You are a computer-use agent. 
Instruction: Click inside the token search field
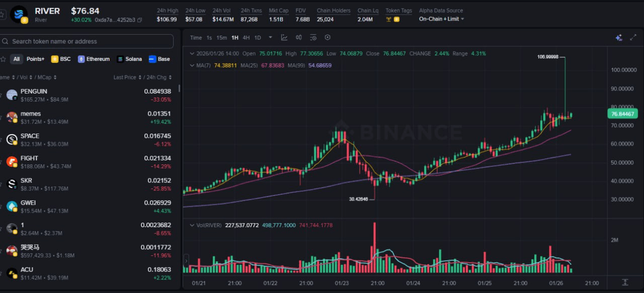tap(86, 41)
